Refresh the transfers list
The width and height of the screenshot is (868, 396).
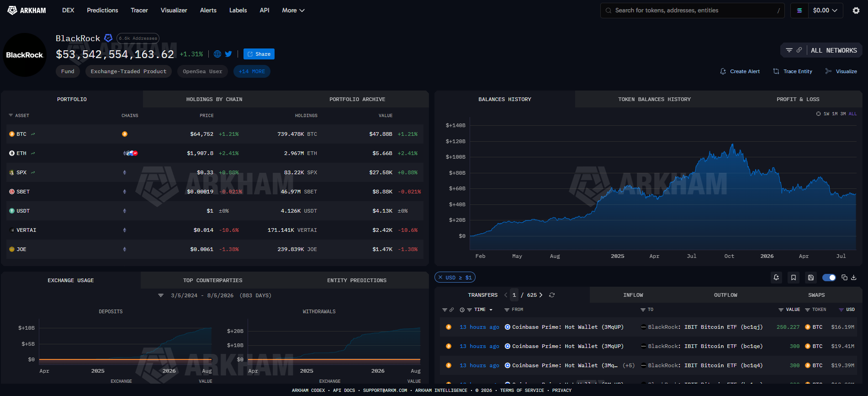552,295
